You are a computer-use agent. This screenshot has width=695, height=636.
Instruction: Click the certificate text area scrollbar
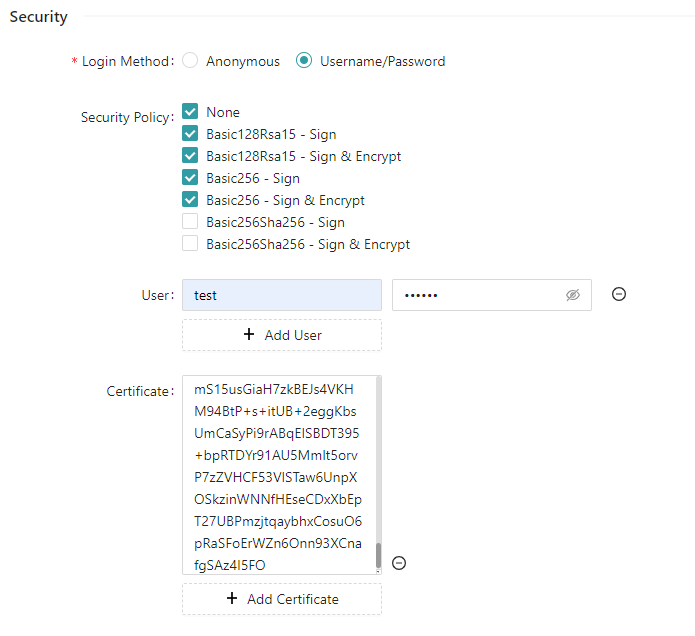coord(378,555)
